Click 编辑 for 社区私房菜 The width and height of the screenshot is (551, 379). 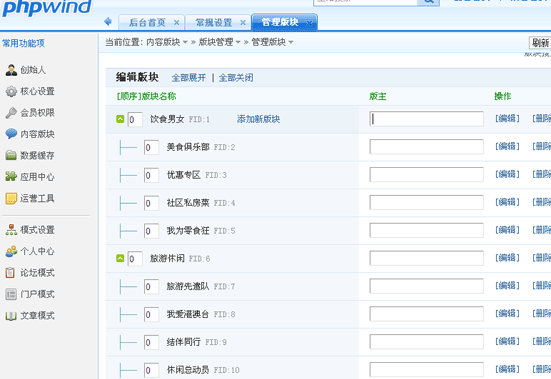click(507, 202)
